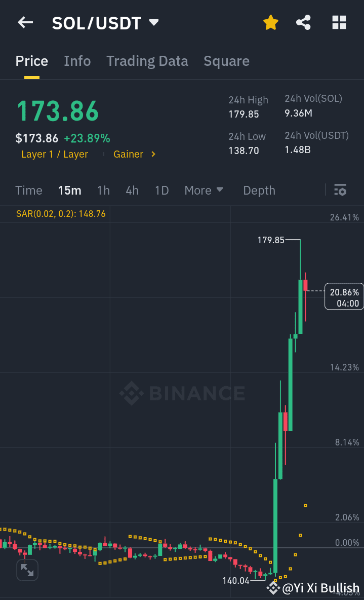Open the share icon
364x600 pixels.
click(303, 22)
